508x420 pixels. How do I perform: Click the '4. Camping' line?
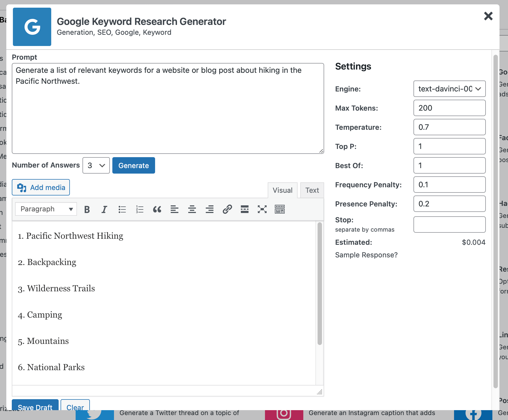pyautogui.click(x=40, y=315)
